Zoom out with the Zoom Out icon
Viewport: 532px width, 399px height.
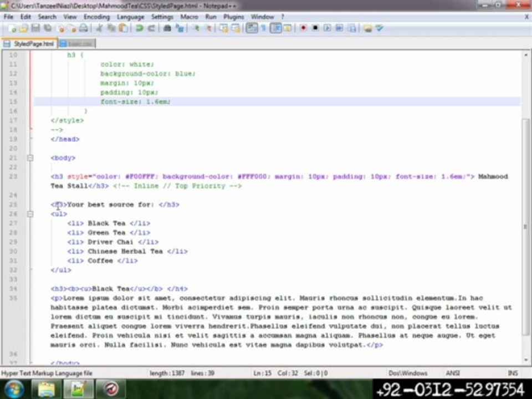point(208,28)
